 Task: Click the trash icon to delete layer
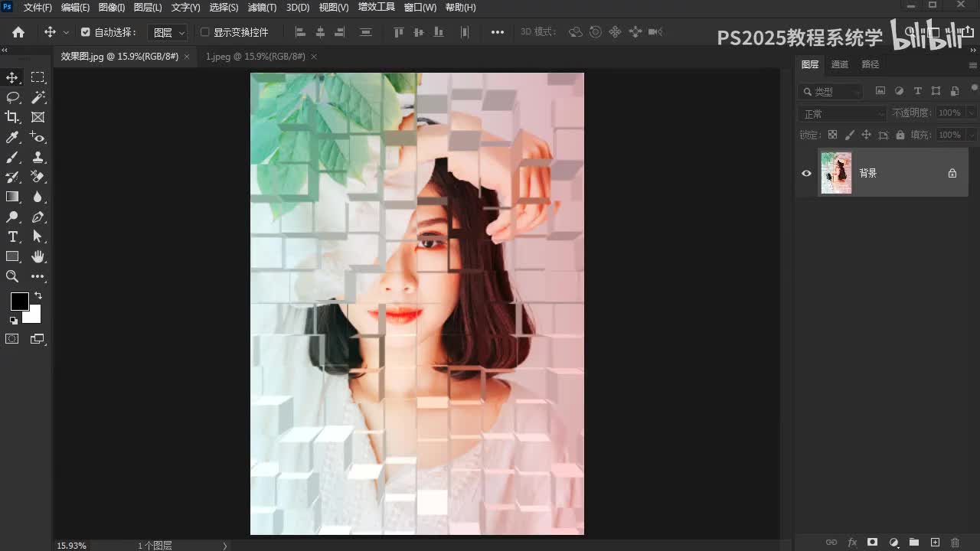955,543
